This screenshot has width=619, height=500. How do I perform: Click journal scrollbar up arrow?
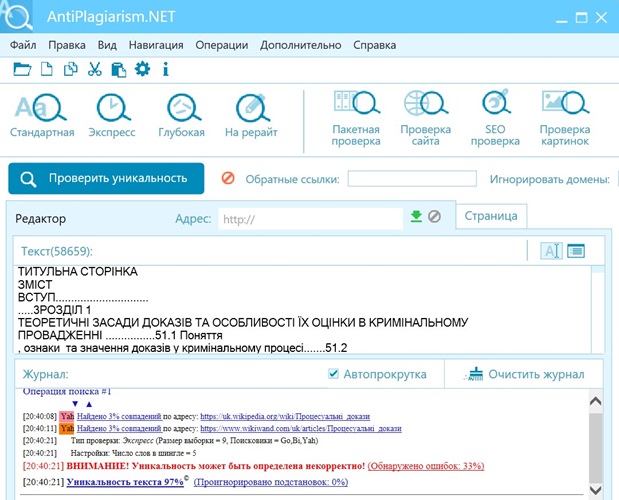coord(595,401)
